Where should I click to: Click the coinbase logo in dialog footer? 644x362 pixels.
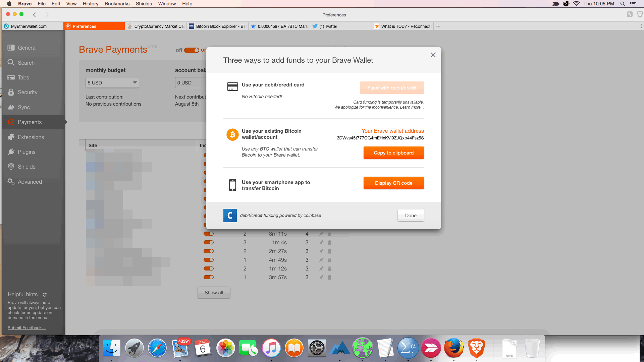pyautogui.click(x=230, y=216)
